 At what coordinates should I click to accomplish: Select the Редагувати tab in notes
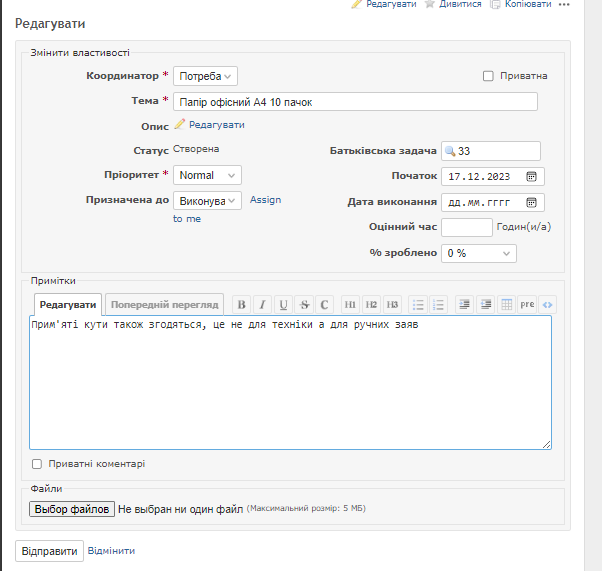pyautogui.click(x=68, y=304)
